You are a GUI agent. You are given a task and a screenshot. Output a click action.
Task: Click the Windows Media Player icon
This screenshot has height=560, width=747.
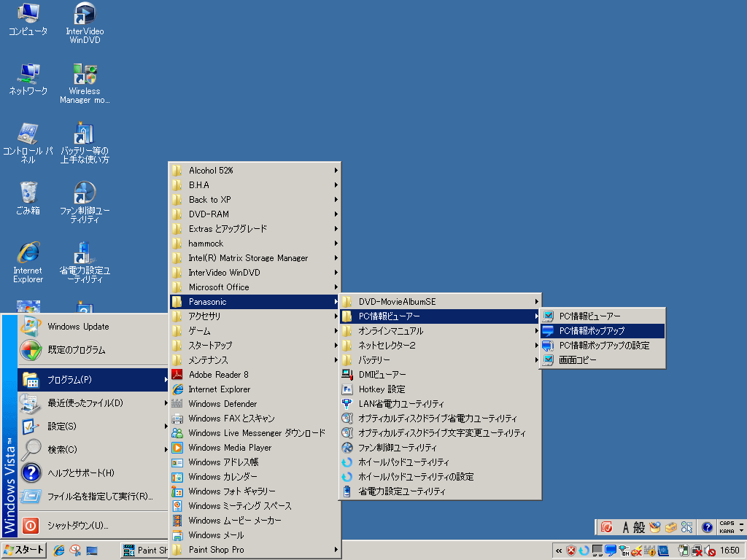[177, 448]
